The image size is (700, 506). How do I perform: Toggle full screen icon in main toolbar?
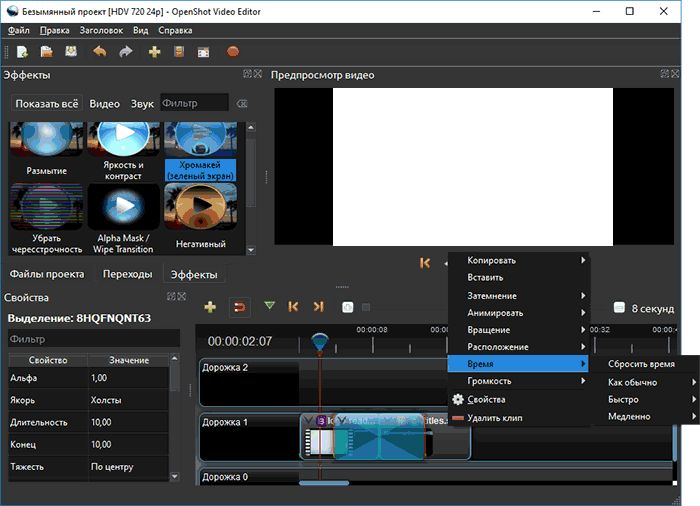pyautogui.click(x=204, y=52)
